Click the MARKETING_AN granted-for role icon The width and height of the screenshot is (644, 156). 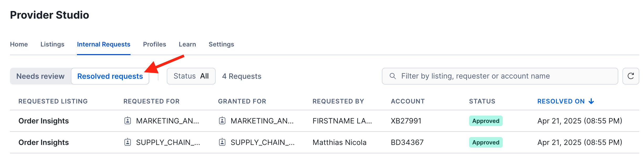pyautogui.click(x=222, y=121)
